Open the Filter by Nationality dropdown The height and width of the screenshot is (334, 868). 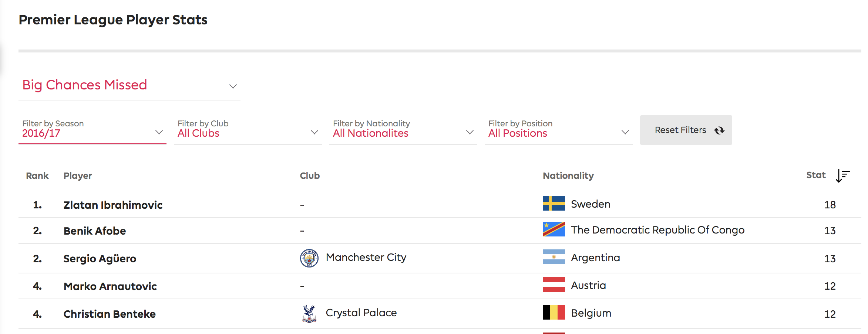coord(403,129)
